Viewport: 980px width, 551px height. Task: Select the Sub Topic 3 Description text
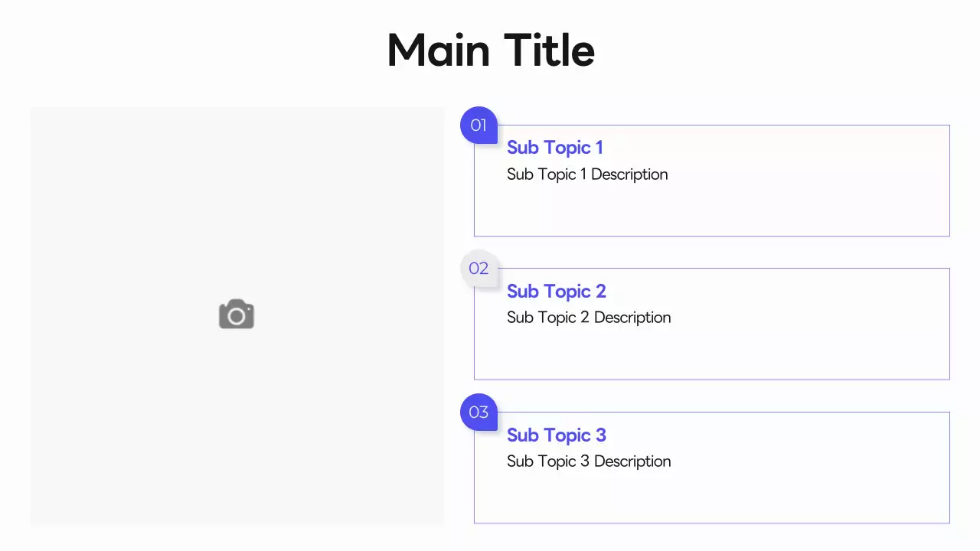click(589, 461)
